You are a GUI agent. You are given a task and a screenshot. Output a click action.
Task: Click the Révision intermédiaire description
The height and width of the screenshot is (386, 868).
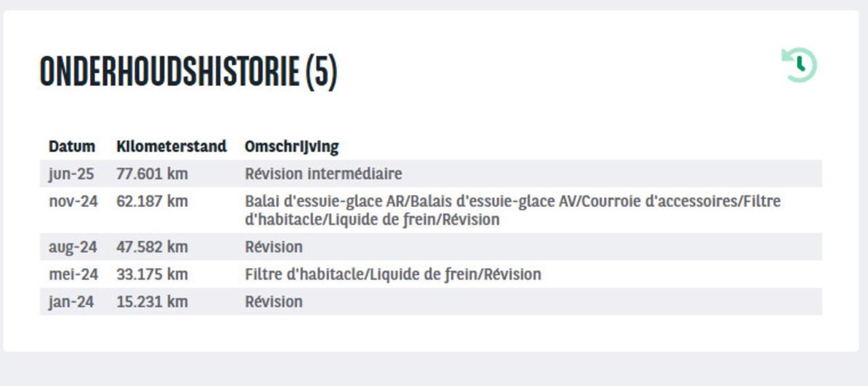point(323,174)
